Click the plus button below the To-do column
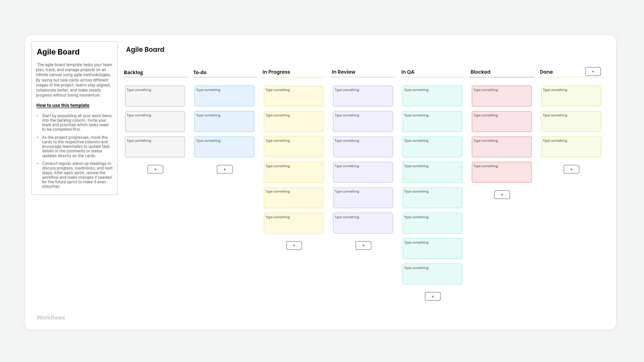 [x=224, y=169]
